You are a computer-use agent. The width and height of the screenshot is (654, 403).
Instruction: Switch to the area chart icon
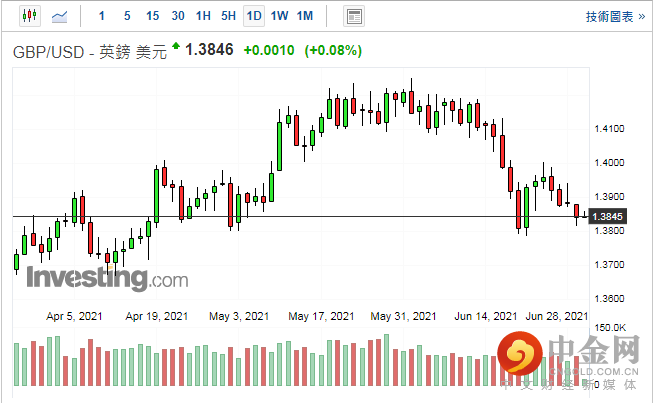60,16
